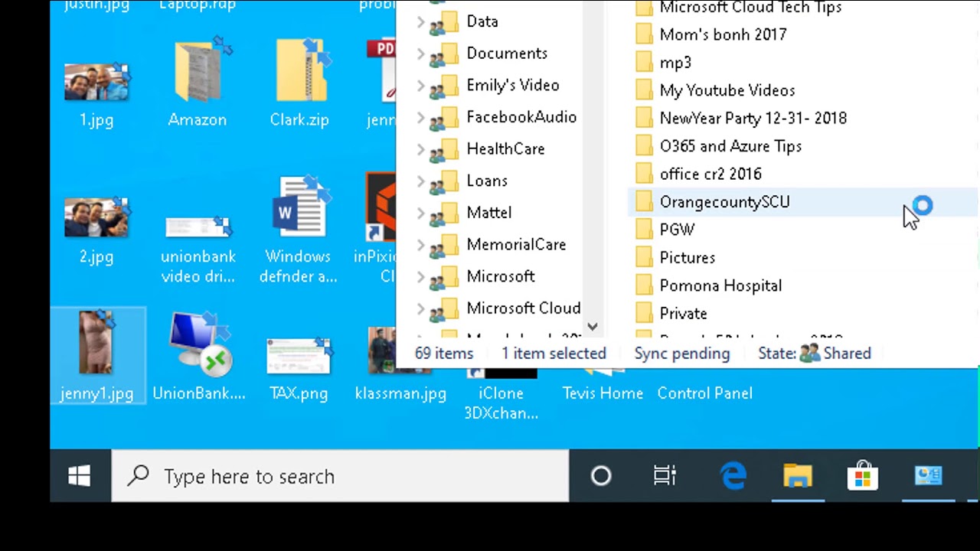Expand the Documents folder node

(420, 54)
